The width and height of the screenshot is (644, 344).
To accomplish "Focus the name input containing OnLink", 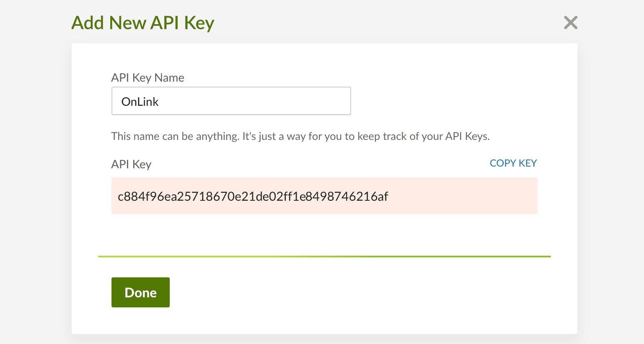I will tap(231, 101).
